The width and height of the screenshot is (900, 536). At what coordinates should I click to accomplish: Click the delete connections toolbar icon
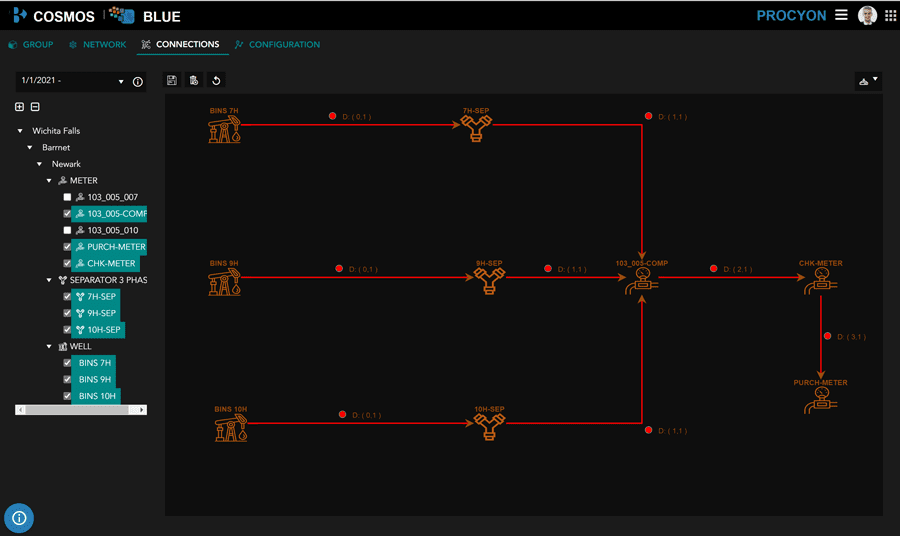[x=194, y=80]
